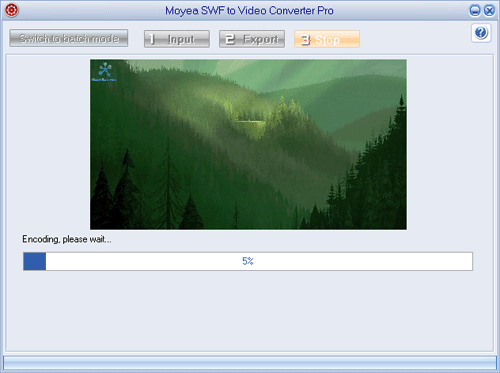Click the watermark logo in the preview
This screenshot has height=373, width=500.
[x=104, y=72]
